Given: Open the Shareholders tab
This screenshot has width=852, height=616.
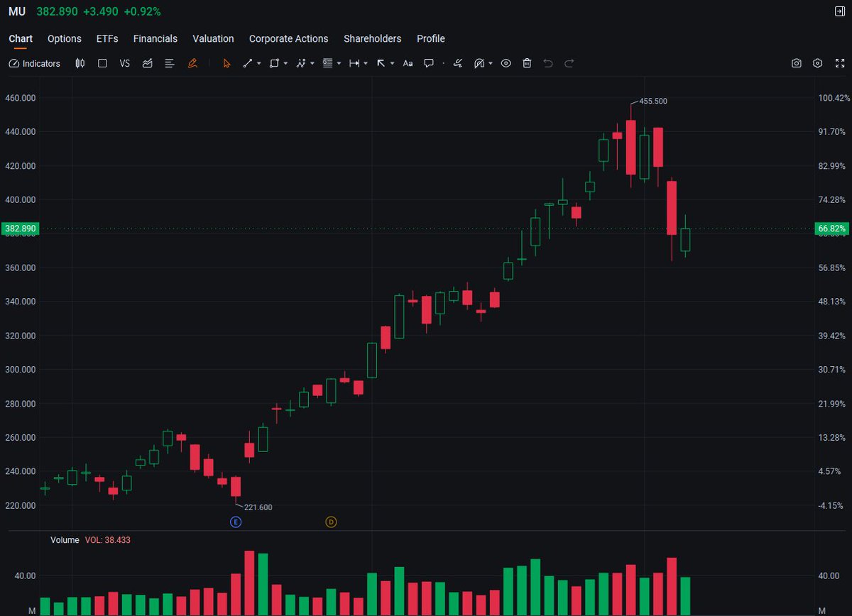Looking at the screenshot, I should coord(373,39).
